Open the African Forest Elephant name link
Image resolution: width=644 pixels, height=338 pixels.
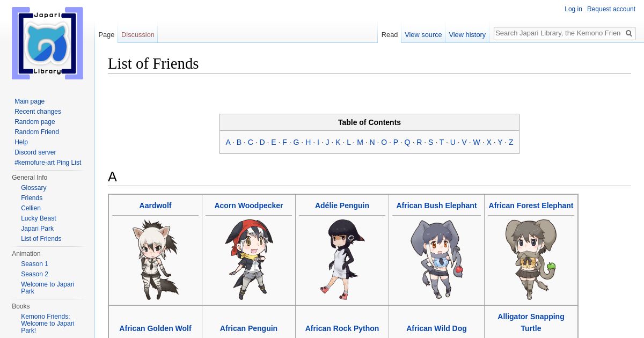(x=531, y=205)
